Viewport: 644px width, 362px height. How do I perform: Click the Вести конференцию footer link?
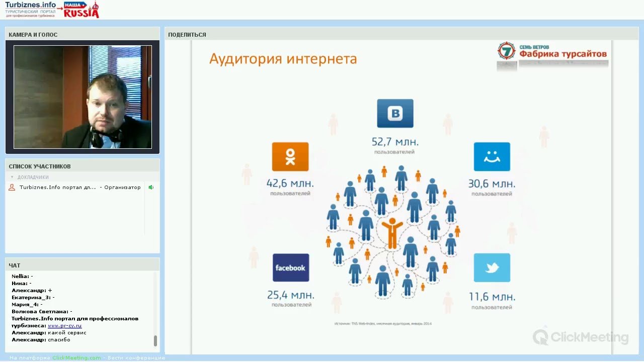pyautogui.click(x=137, y=358)
